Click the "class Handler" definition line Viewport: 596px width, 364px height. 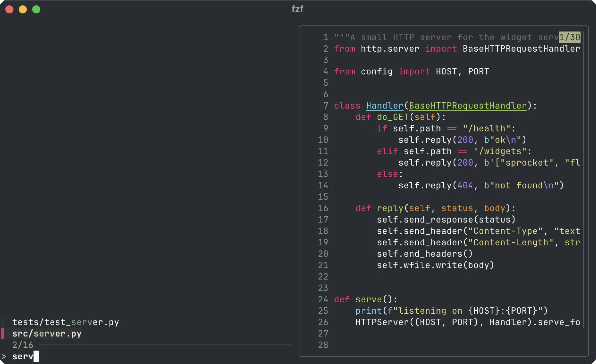435,106
